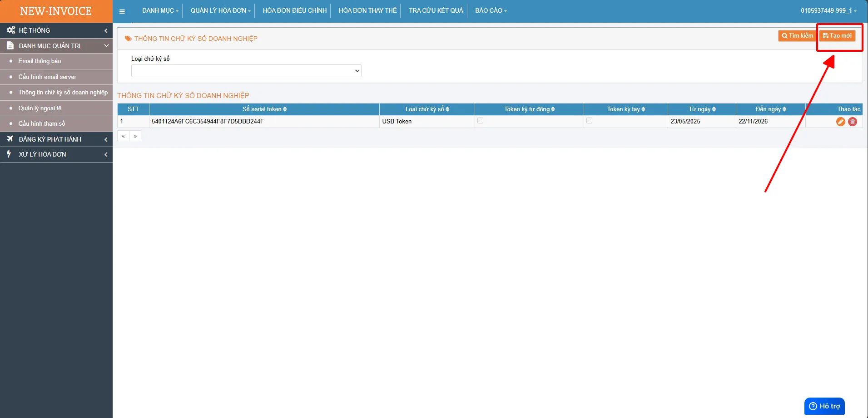Sort by Token ký tay column
This screenshot has height=418, width=868.
tap(626, 109)
